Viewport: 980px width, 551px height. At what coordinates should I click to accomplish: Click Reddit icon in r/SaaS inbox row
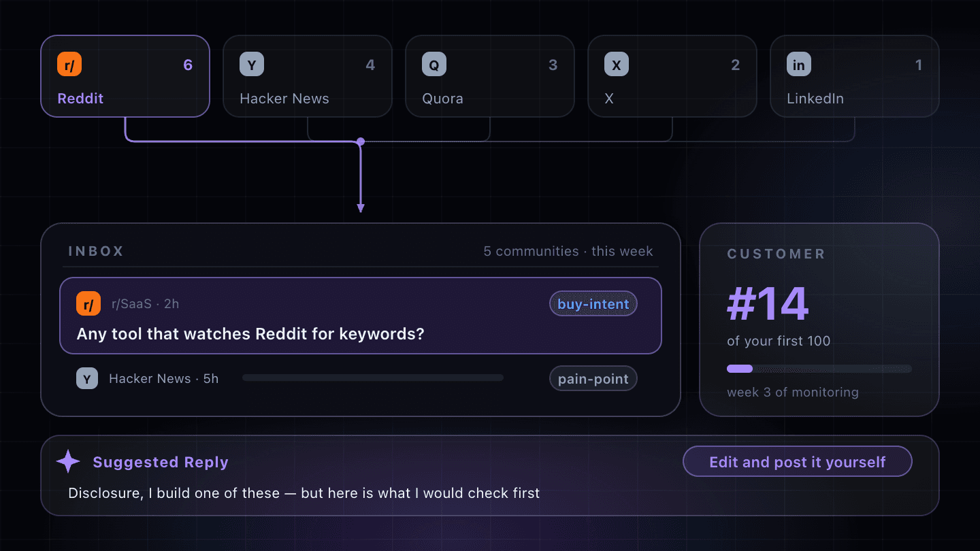pyautogui.click(x=88, y=304)
